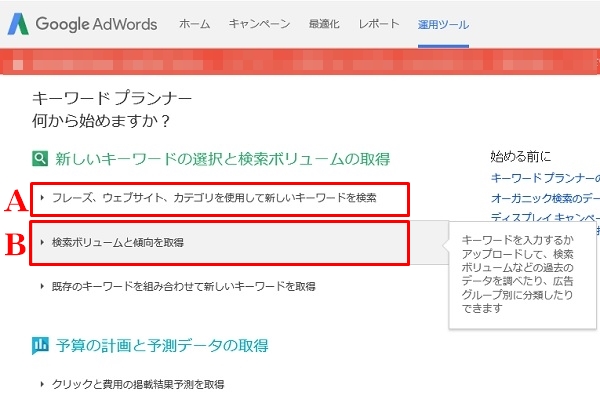Click the 始める前に heading text
600x410 pixels.
(521, 156)
